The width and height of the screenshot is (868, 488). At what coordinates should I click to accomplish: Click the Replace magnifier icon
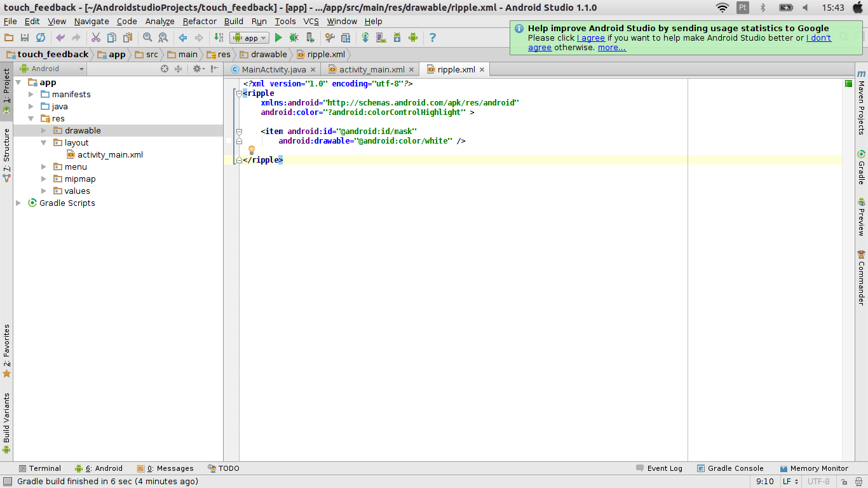(x=163, y=38)
